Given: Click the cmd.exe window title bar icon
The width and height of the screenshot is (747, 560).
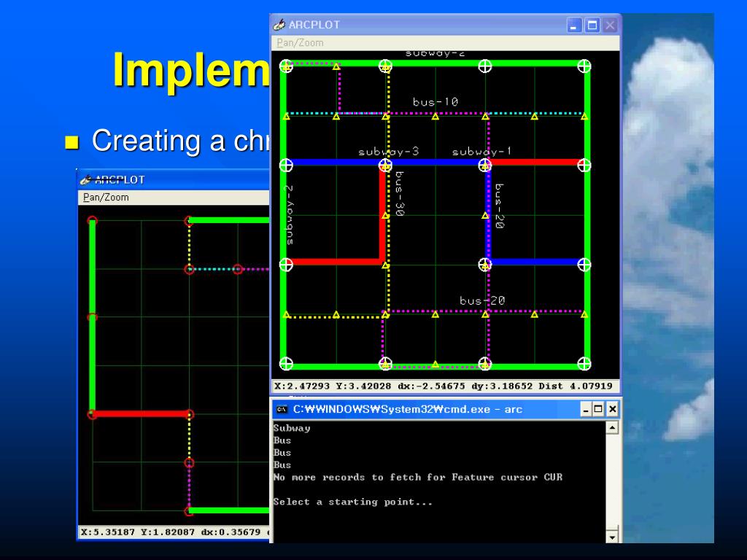Looking at the screenshot, I should (282, 409).
